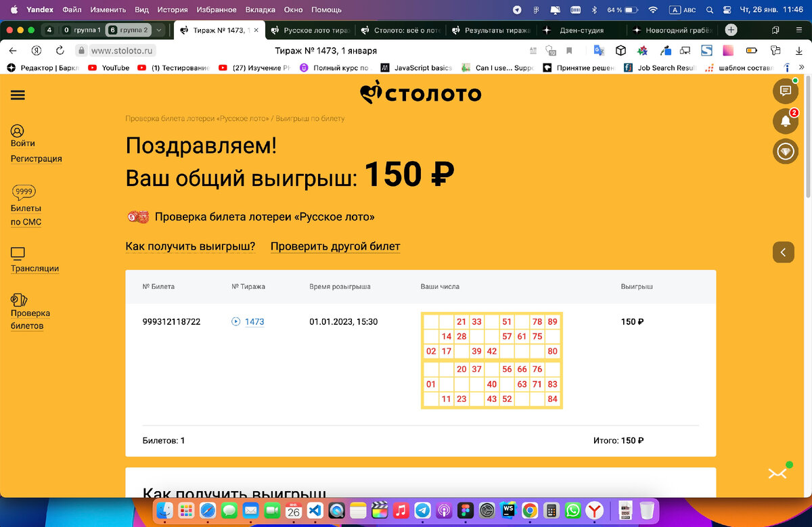Open the chat support icon
812x527 pixels.
tap(785, 91)
